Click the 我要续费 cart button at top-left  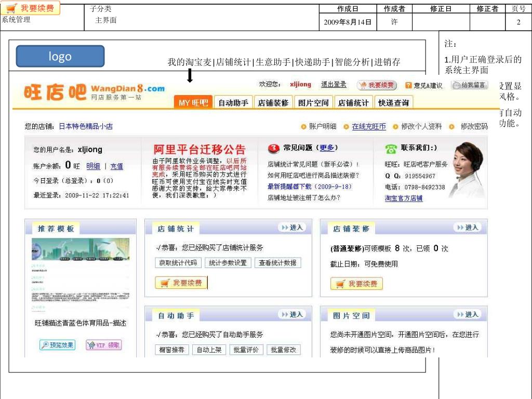coord(31,8)
